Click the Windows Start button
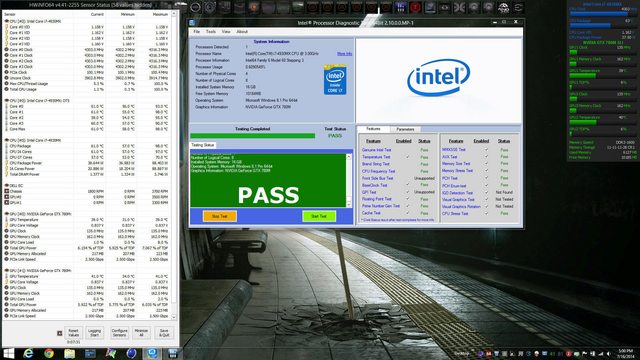Image resolution: width=640 pixels, height=360 pixels. click(x=8, y=353)
